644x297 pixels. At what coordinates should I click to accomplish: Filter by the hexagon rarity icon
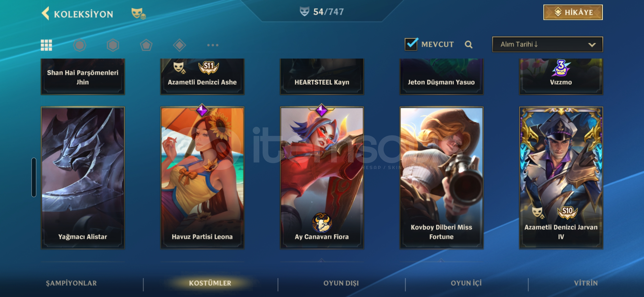tap(113, 45)
